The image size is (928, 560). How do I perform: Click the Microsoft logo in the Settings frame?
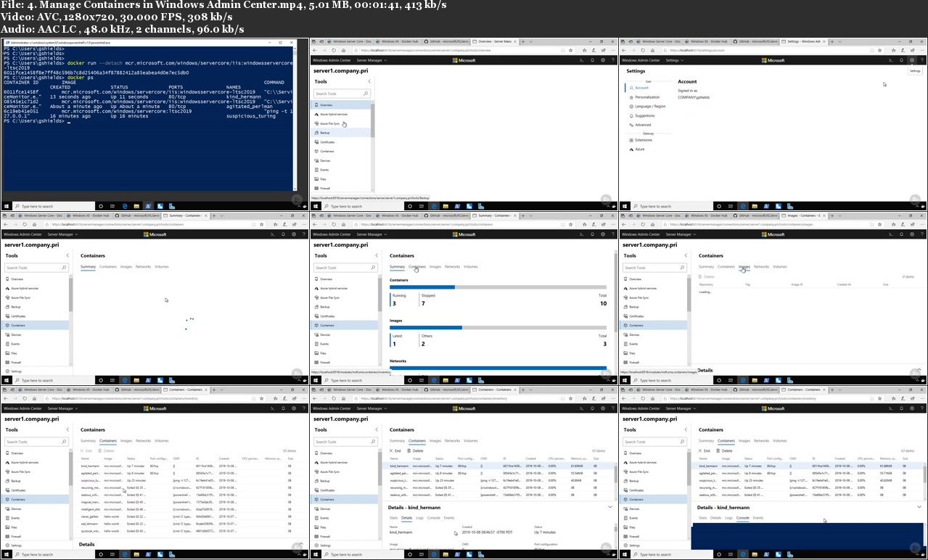coord(772,60)
